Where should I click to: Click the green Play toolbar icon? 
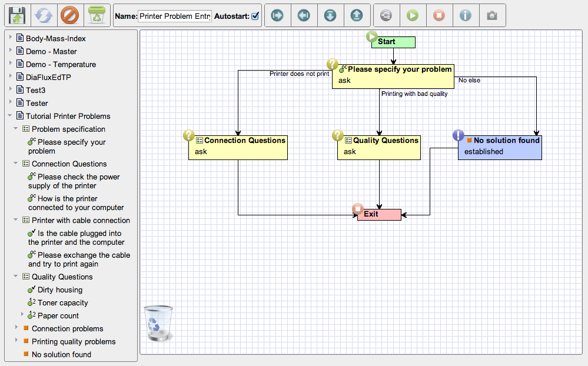[x=413, y=15]
